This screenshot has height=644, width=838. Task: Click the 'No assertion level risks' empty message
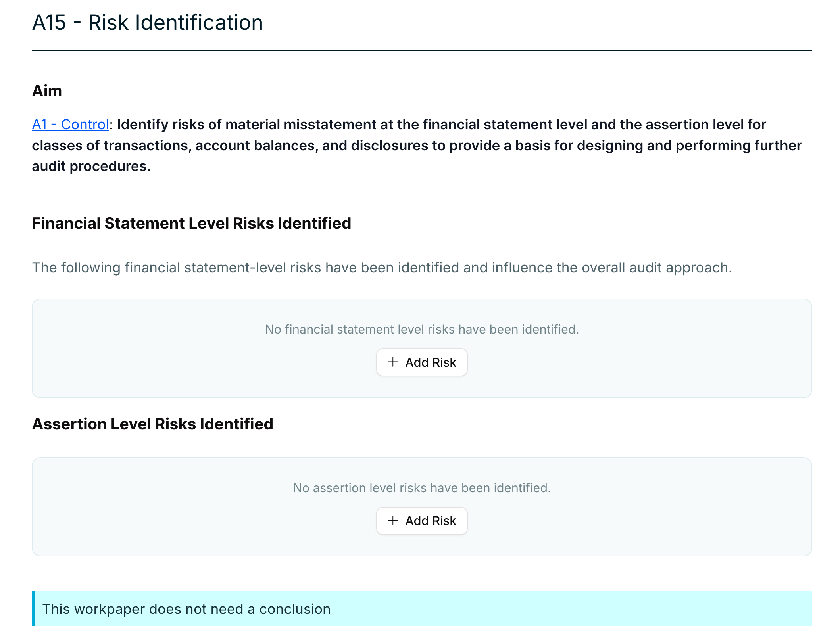[x=422, y=488]
